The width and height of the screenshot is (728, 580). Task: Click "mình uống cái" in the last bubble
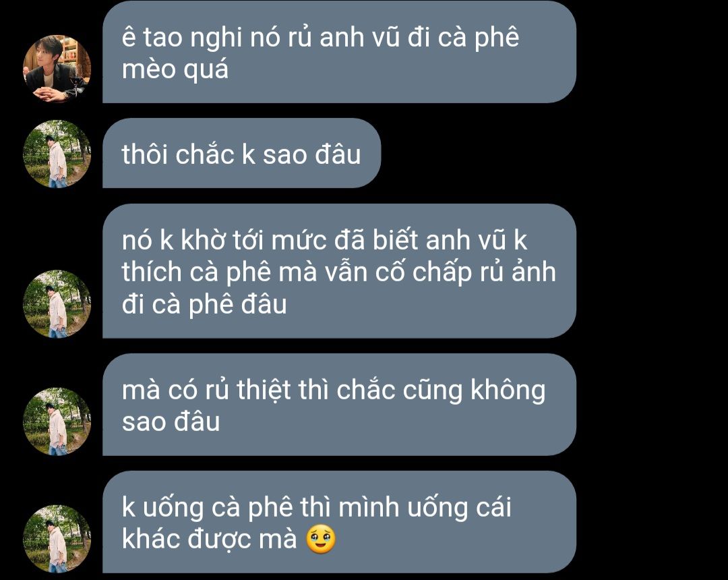coord(425,508)
